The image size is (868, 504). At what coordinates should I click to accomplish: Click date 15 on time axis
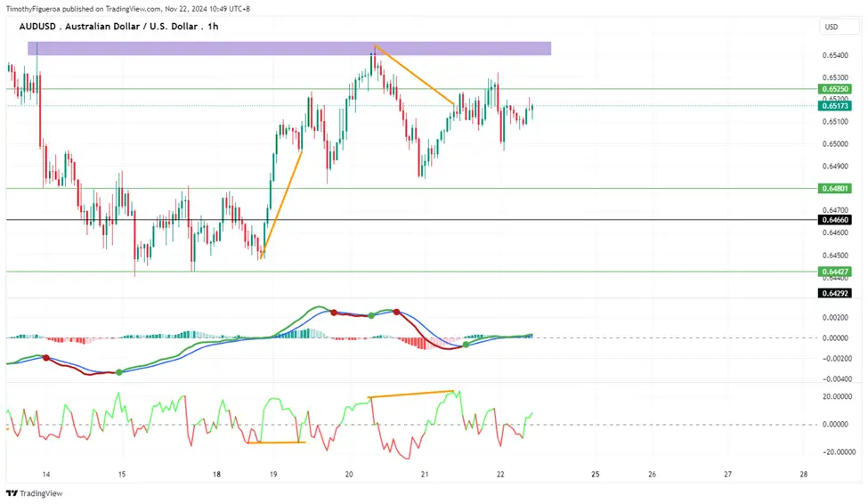(122, 474)
